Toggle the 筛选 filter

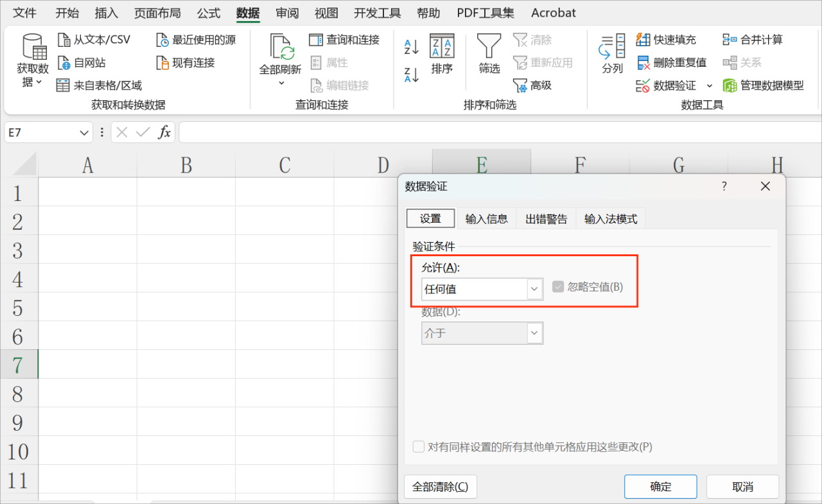coord(489,54)
